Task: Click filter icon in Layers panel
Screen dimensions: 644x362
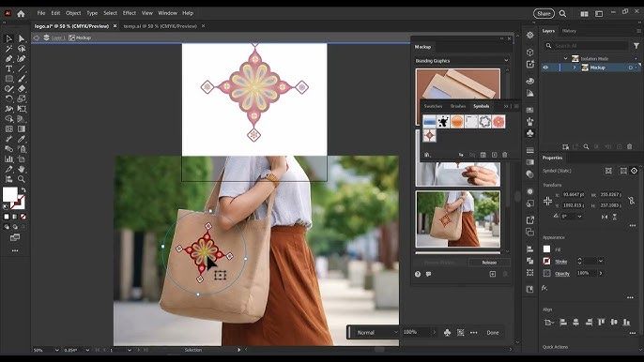Action: 636,46
